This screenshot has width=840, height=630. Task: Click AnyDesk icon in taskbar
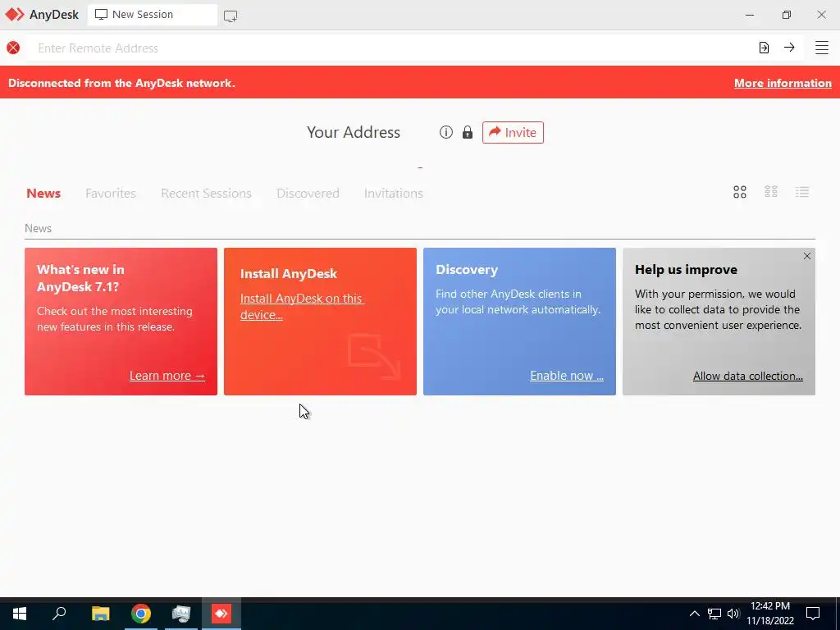pyautogui.click(x=221, y=614)
